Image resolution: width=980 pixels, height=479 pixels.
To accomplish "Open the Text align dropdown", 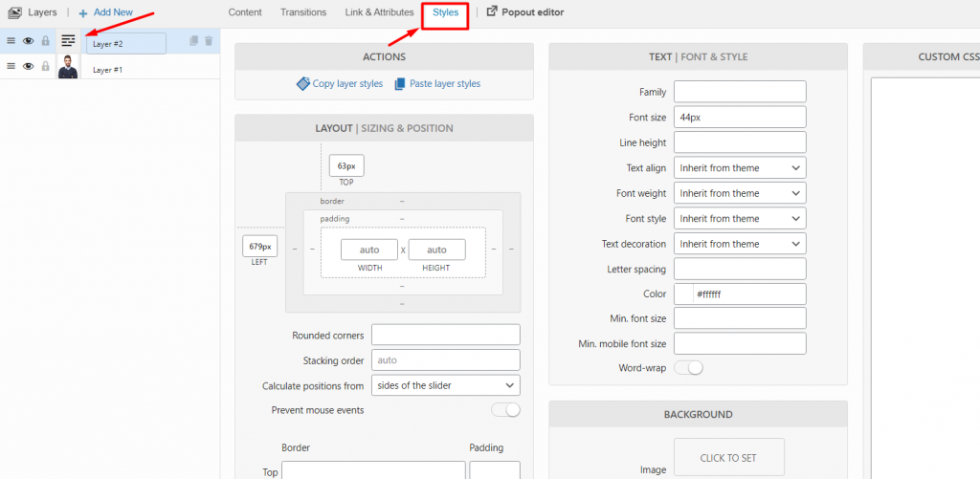I will coord(740,168).
